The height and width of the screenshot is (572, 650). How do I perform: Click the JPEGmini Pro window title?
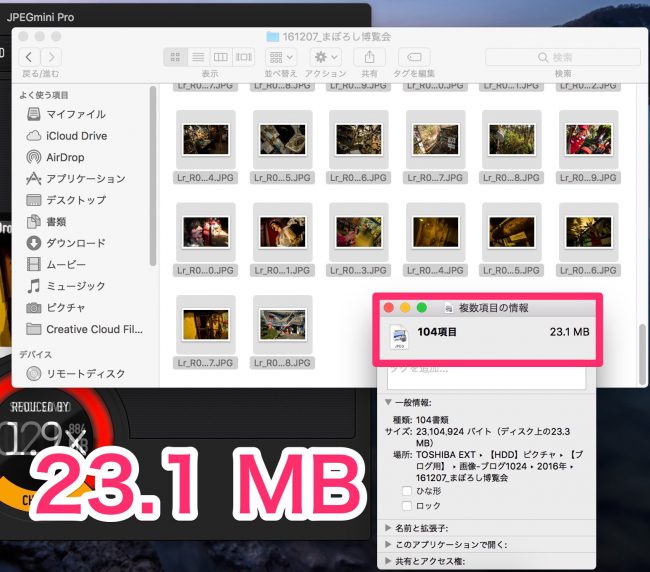coord(41,17)
